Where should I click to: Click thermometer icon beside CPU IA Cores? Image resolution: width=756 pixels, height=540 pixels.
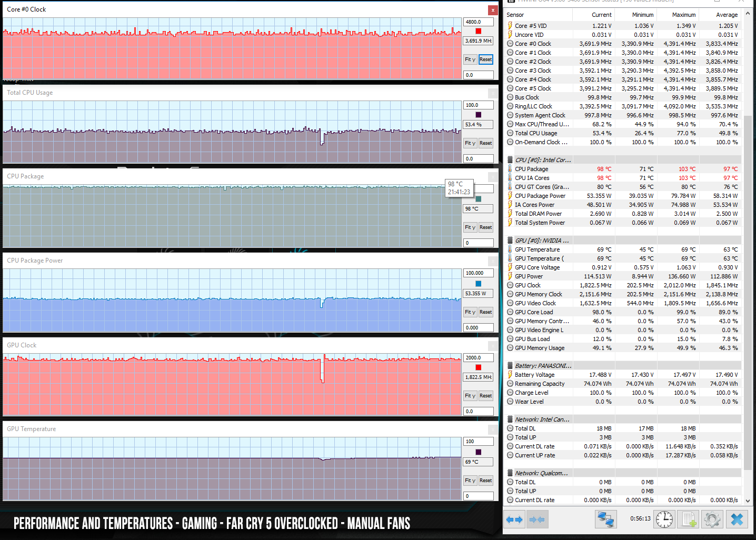click(x=510, y=178)
